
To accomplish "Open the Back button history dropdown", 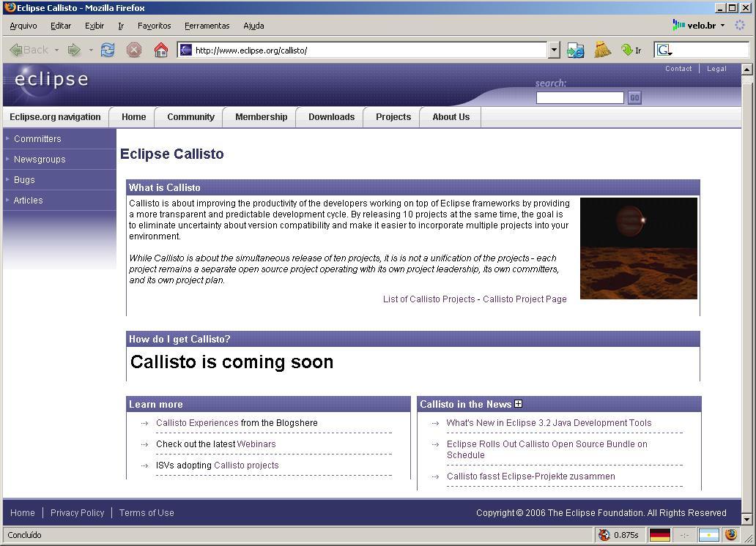I will click(56, 50).
